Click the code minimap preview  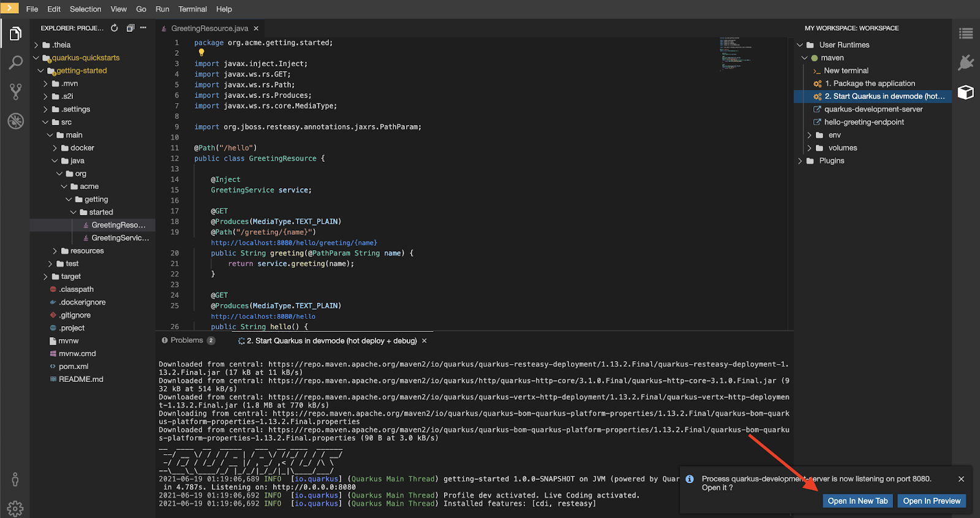point(735,54)
